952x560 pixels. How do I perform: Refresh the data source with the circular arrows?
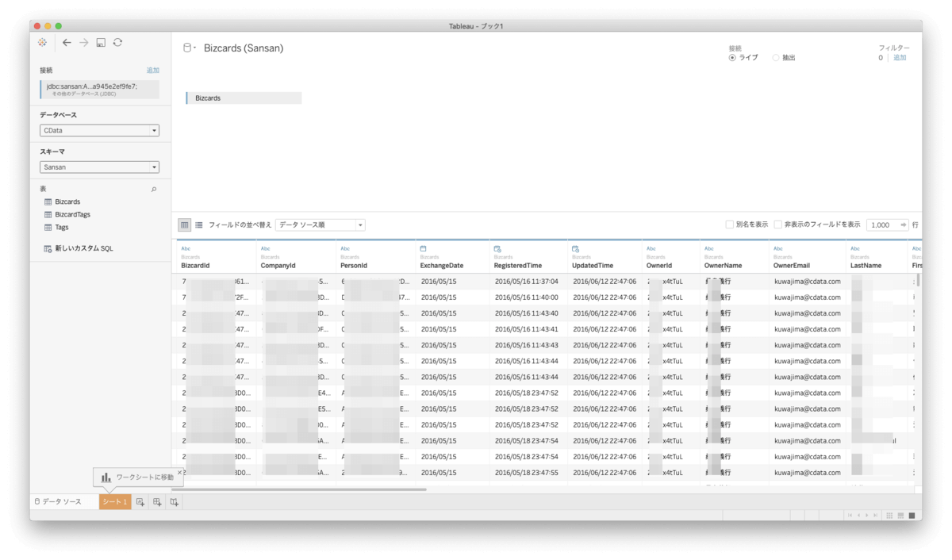117,43
